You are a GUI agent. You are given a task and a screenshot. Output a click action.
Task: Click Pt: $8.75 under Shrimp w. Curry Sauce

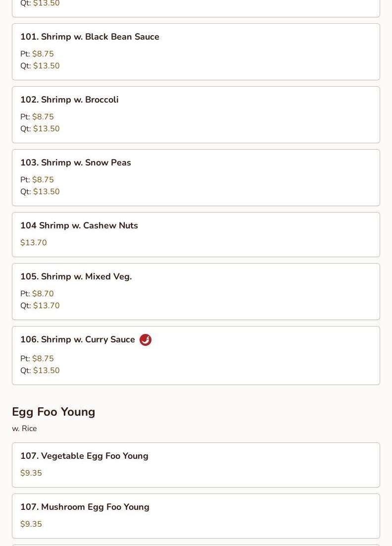click(x=37, y=358)
